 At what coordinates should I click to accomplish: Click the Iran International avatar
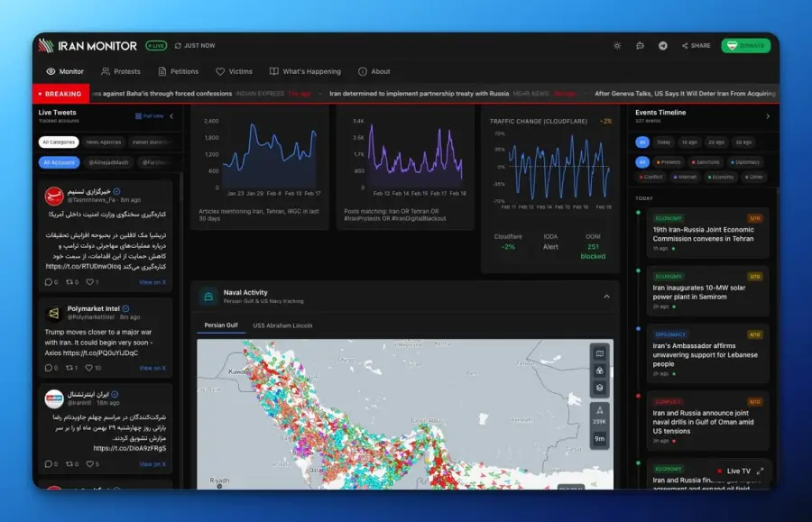[54, 398]
